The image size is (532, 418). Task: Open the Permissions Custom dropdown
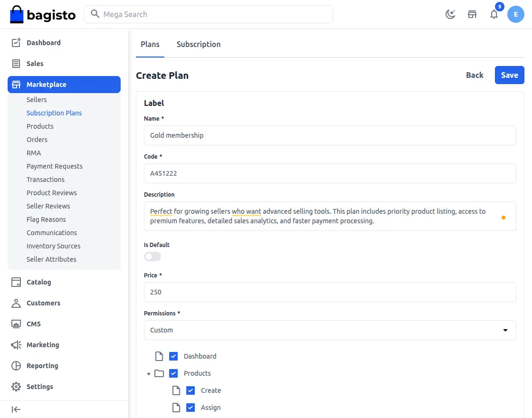click(330, 330)
